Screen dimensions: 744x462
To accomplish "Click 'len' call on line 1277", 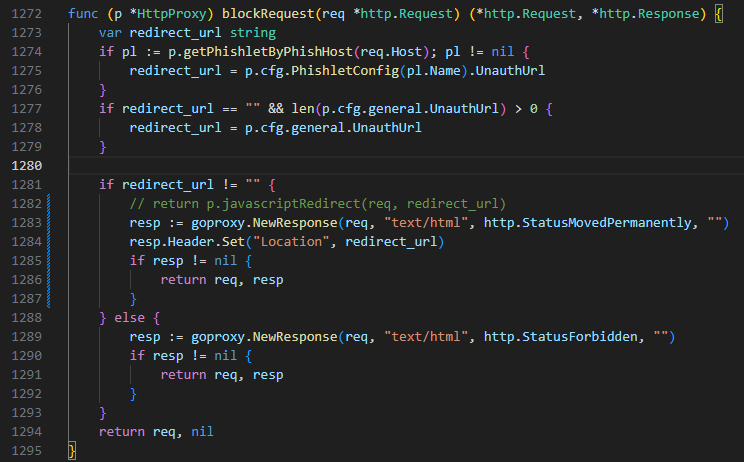I will [x=303, y=109].
